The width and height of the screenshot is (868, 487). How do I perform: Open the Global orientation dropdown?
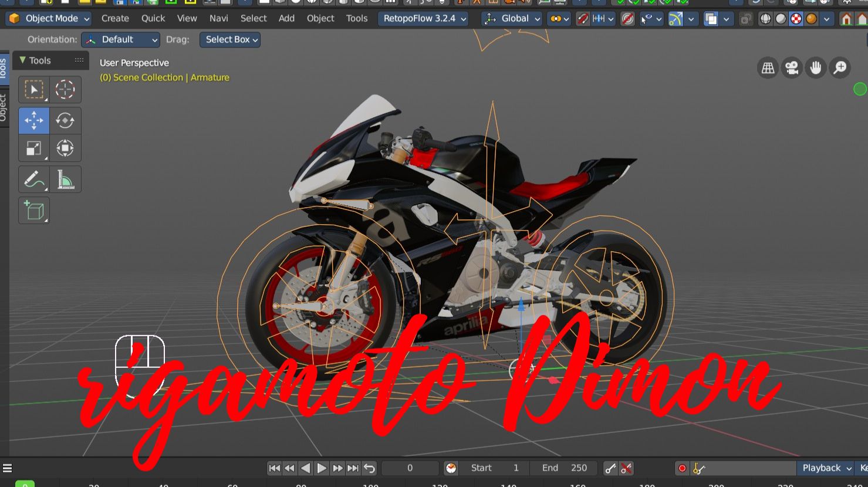click(x=512, y=19)
